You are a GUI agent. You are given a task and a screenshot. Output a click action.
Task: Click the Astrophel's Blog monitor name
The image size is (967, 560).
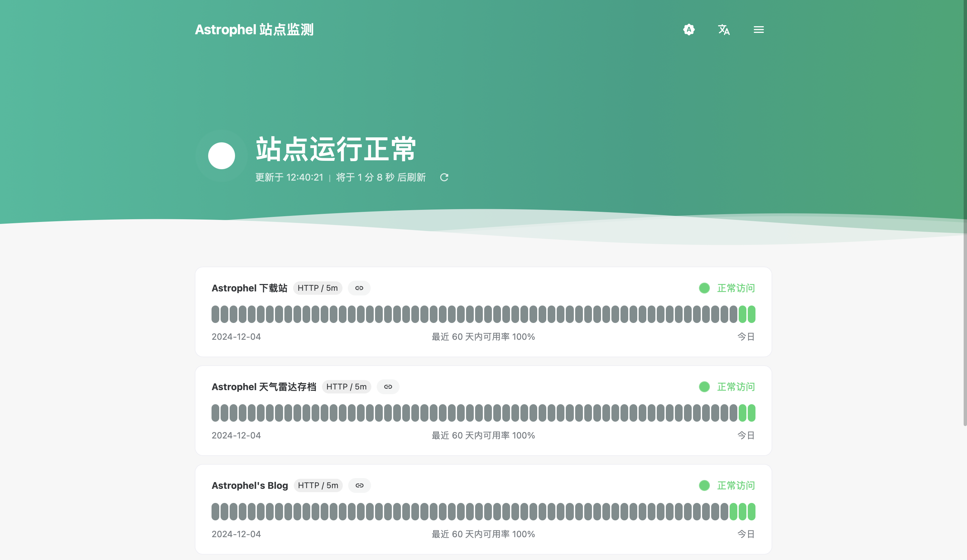point(250,485)
